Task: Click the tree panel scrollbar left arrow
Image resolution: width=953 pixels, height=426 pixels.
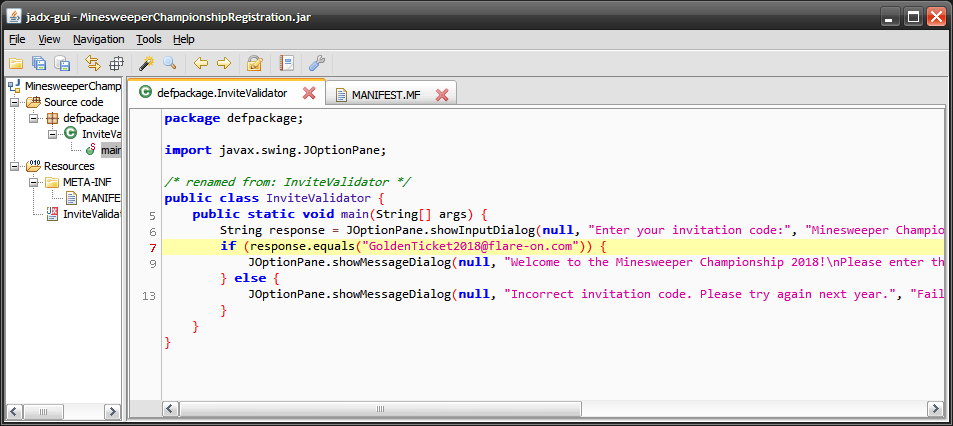Action: 15,411
